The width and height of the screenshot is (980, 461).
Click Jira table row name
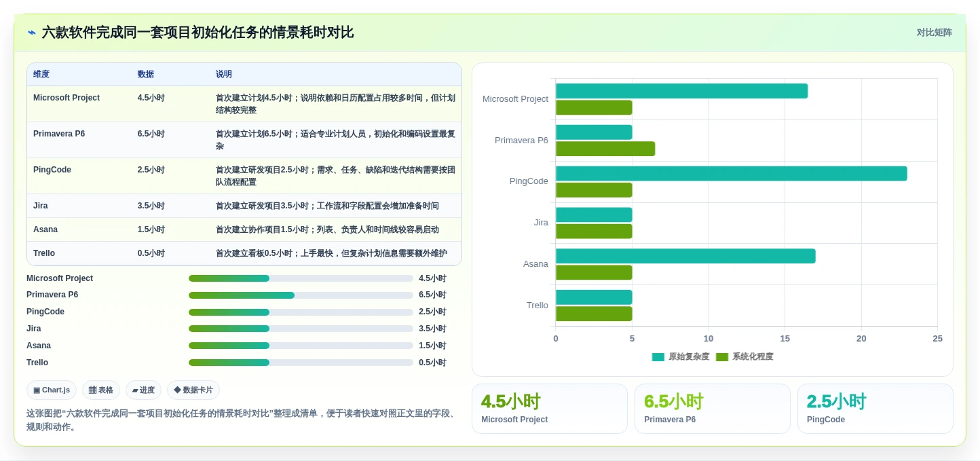(x=41, y=206)
